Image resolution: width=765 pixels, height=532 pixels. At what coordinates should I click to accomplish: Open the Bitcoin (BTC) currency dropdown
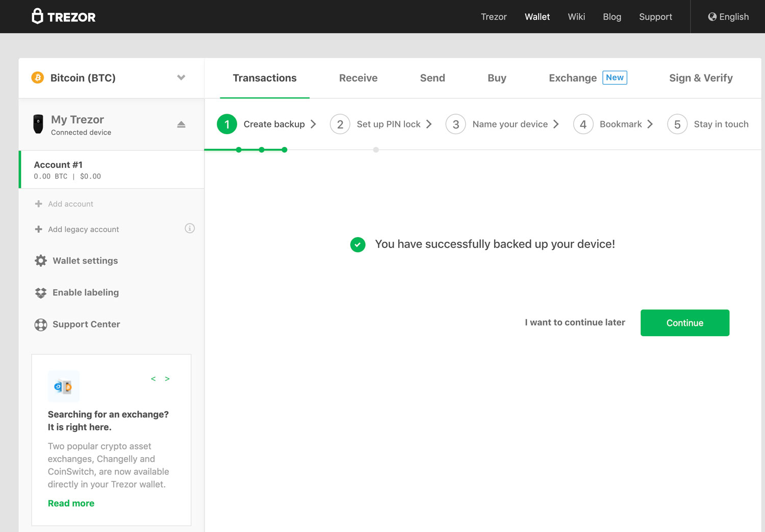coord(181,78)
